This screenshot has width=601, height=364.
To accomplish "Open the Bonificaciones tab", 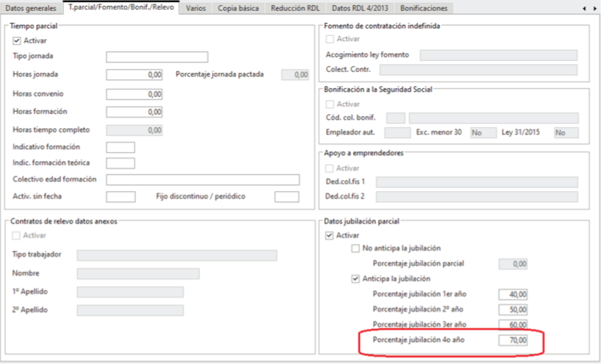I will pos(424,8).
